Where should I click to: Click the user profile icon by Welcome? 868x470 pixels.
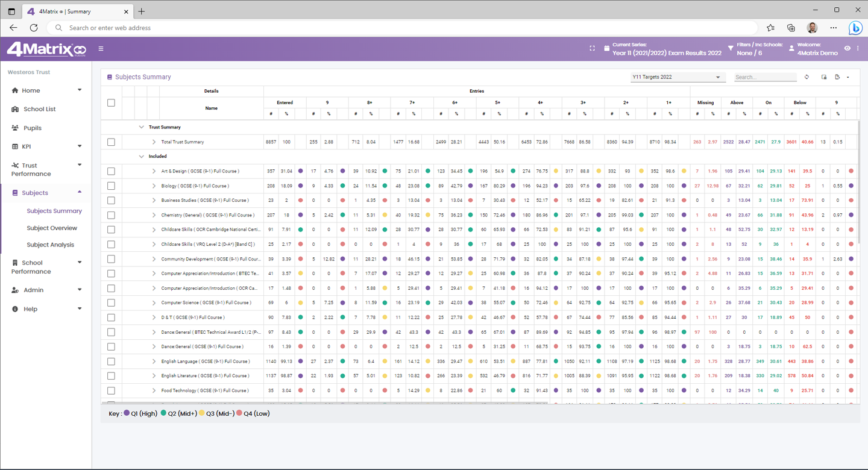point(791,49)
